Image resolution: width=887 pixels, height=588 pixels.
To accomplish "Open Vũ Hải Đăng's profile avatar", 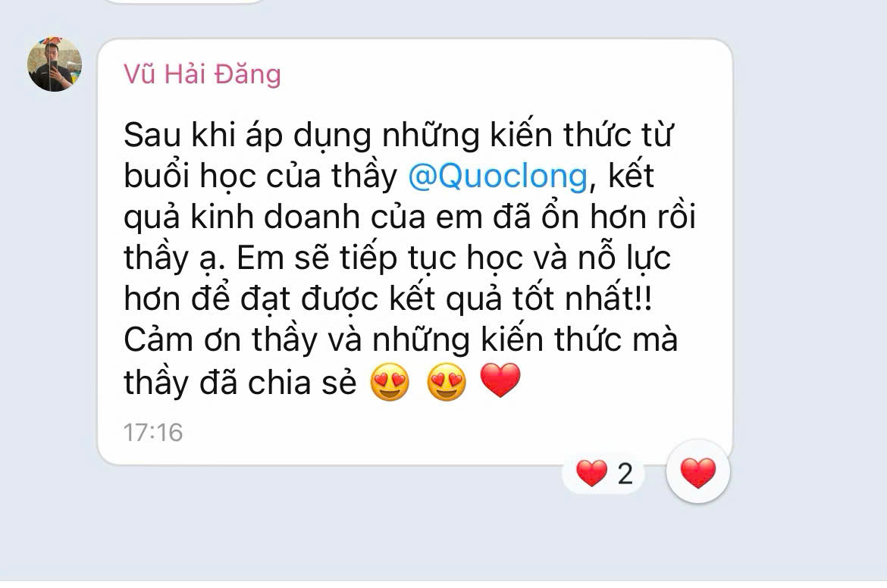I will point(55,64).
